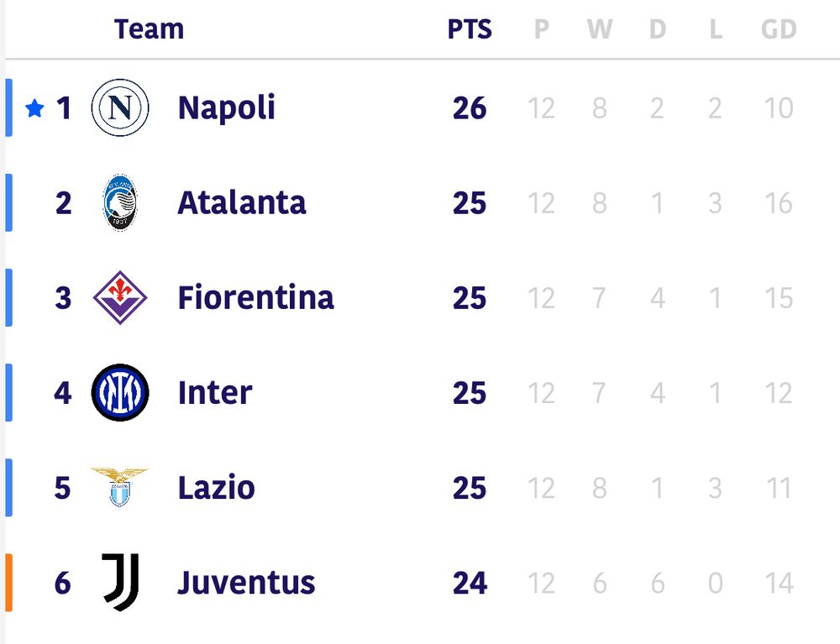Click the Inter club crest

tap(120, 393)
